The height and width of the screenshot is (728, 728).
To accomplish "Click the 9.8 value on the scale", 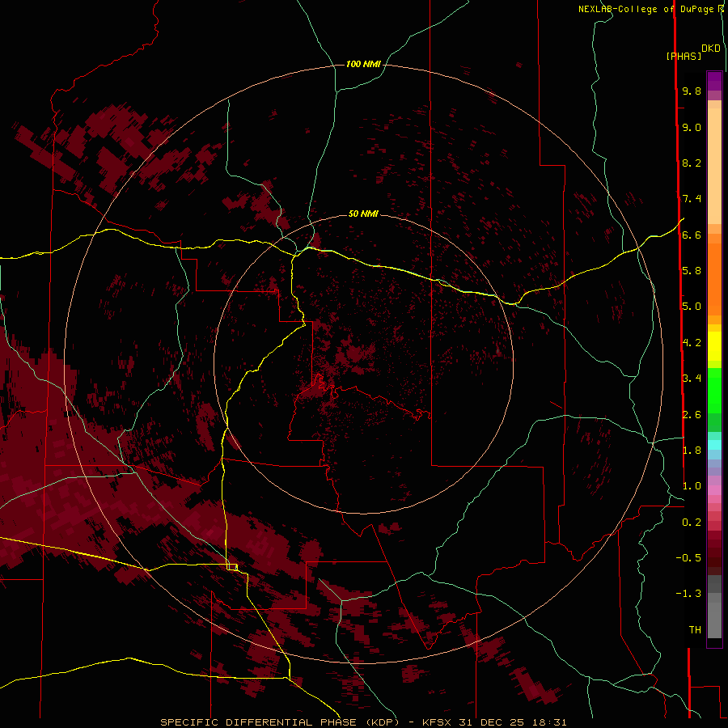I will coord(692,91).
